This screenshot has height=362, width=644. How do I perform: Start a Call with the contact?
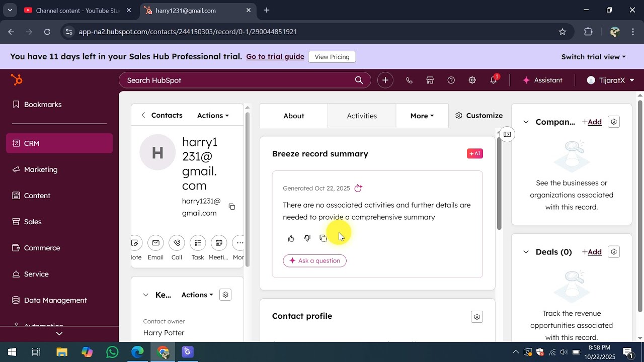[177, 243]
